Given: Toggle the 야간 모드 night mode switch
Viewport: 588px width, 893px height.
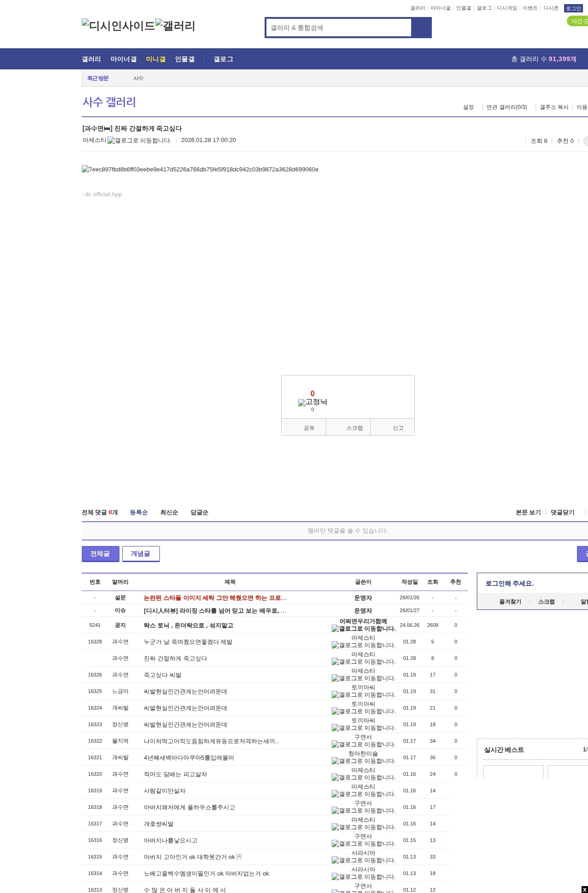Looking at the screenshot, I should [578, 21].
